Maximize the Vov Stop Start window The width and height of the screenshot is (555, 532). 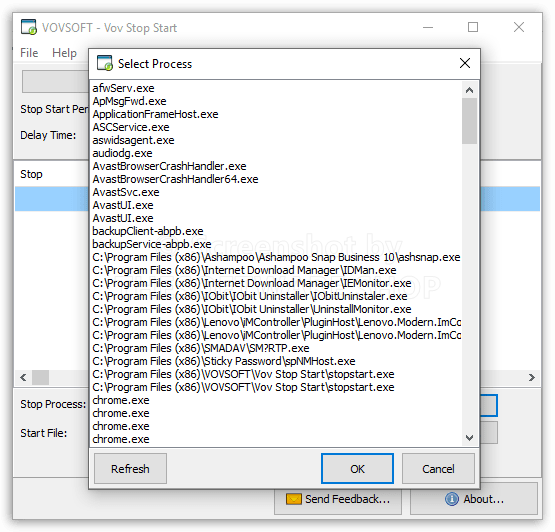[x=473, y=27]
